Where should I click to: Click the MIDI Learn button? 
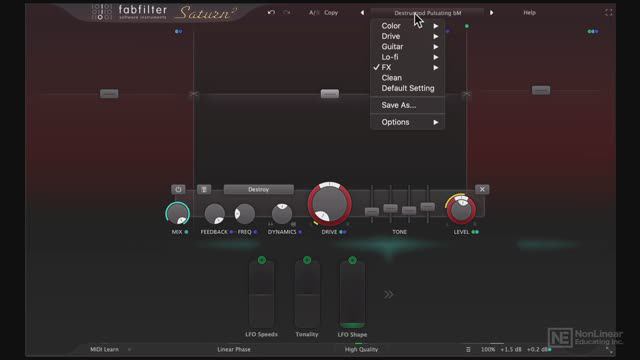[104, 349]
